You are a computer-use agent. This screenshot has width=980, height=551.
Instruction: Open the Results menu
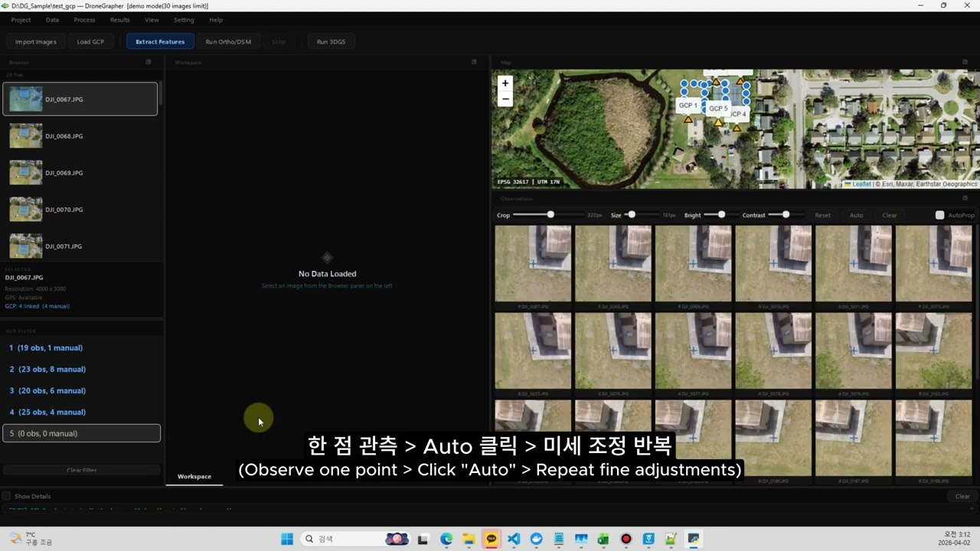click(x=119, y=20)
